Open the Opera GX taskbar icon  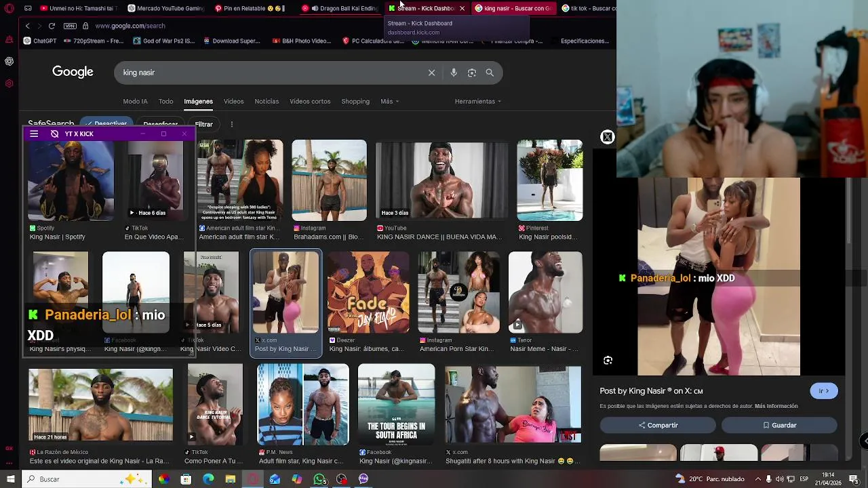pyautogui.click(x=252, y=479)
